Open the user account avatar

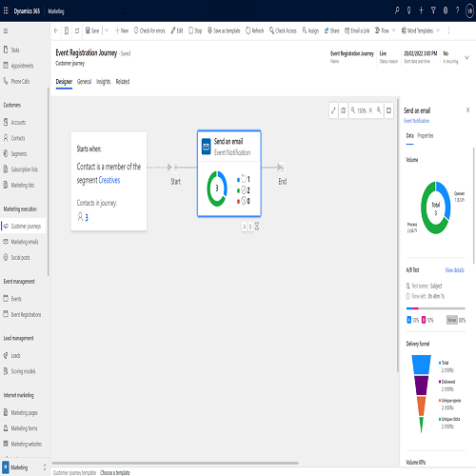469,11
